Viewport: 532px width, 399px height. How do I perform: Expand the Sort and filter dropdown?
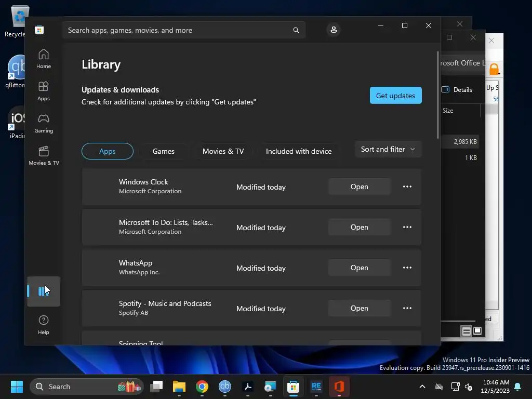pyautogui.click(x=388, y=149)
